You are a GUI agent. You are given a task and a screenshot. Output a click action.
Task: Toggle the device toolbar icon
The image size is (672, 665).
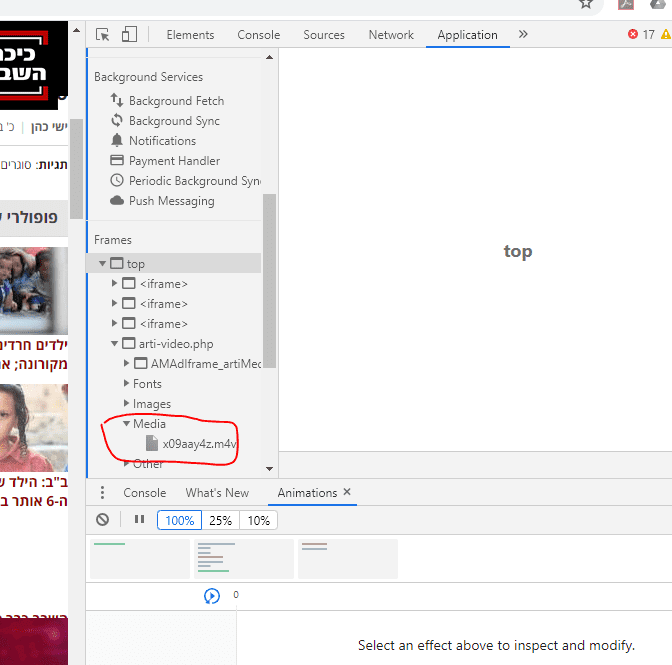[x=129, y=34]
